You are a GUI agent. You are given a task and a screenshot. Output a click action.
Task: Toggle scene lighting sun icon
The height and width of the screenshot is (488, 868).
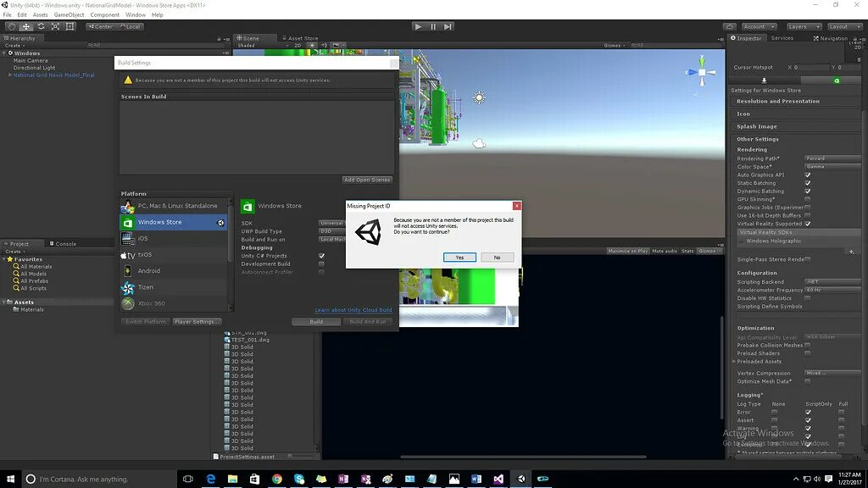(313, 46)
